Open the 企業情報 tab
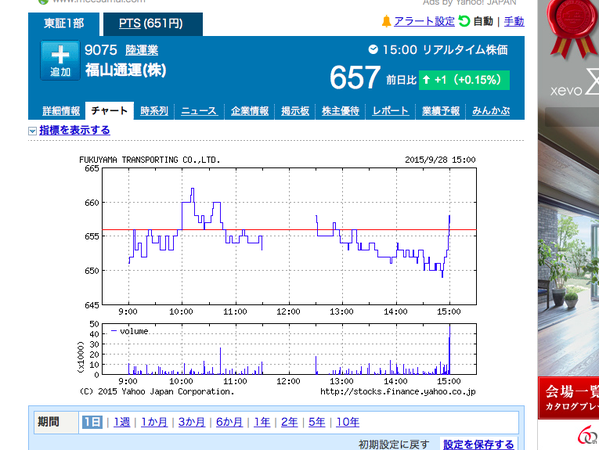Screen dimensions: 599x450 tap(250, 111)
